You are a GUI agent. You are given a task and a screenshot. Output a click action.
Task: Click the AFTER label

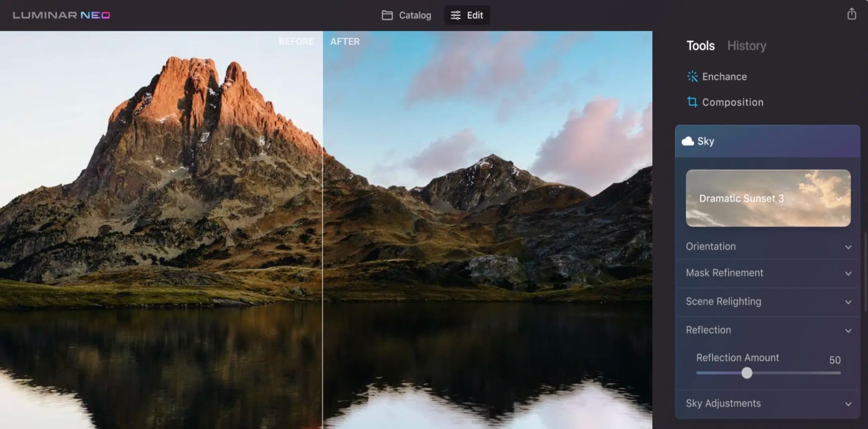point(345,41)
